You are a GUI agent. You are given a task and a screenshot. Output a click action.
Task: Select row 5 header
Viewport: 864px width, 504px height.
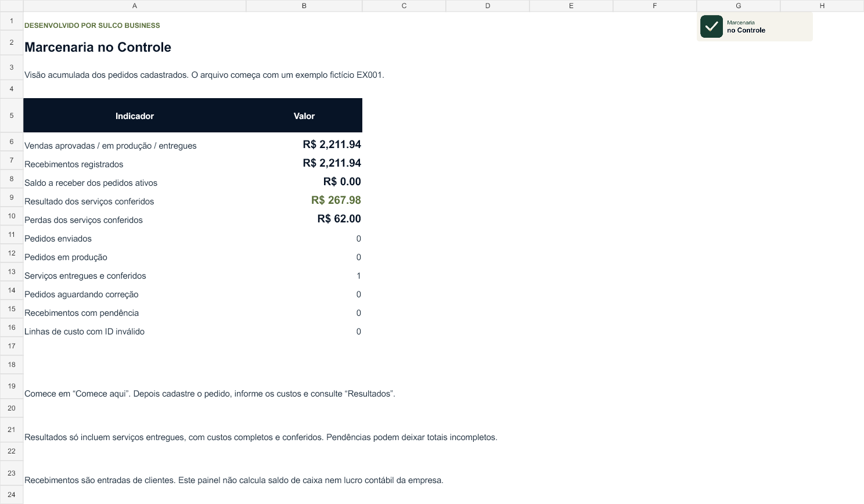coord(12,116)
